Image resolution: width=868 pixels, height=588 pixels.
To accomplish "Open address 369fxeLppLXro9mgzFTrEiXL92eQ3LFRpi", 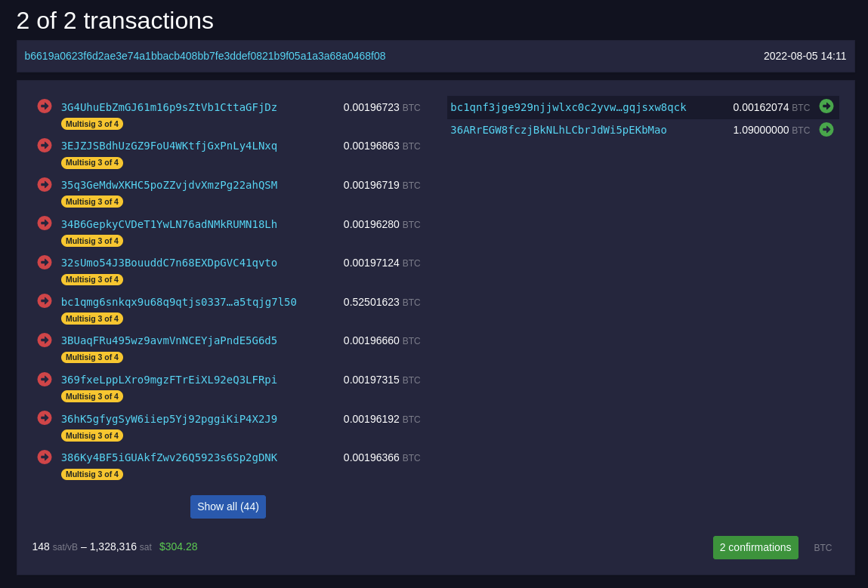I will [168, 380].
